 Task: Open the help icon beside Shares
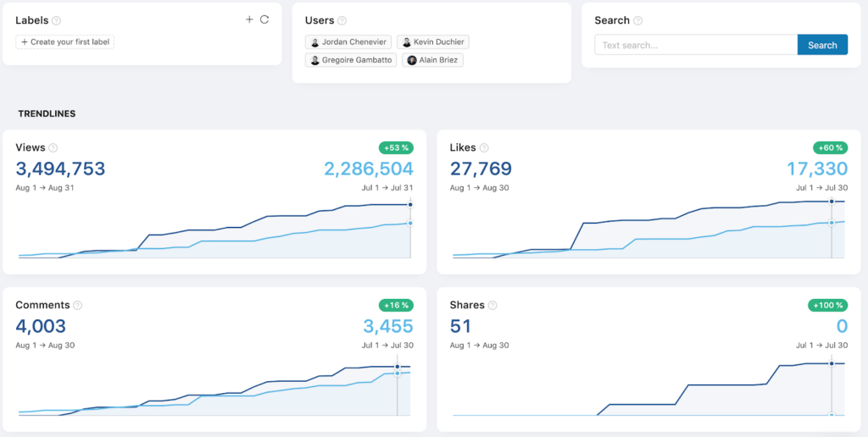pyautogui.click(x=492, y=306)
